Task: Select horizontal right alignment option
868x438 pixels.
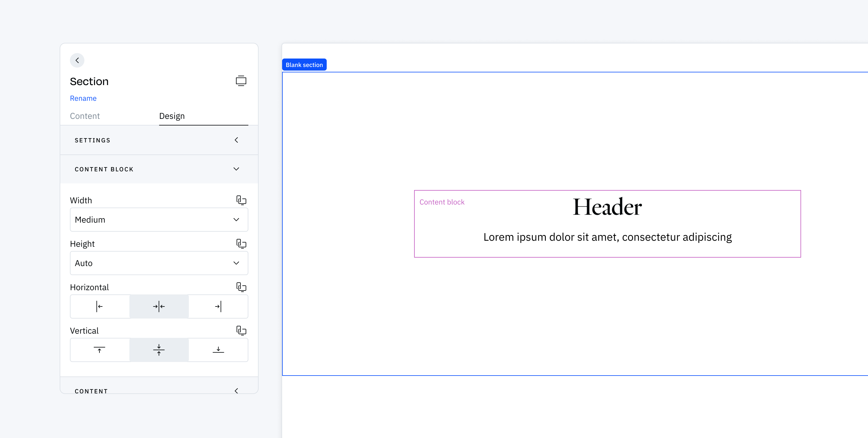Action: point(218,306)
